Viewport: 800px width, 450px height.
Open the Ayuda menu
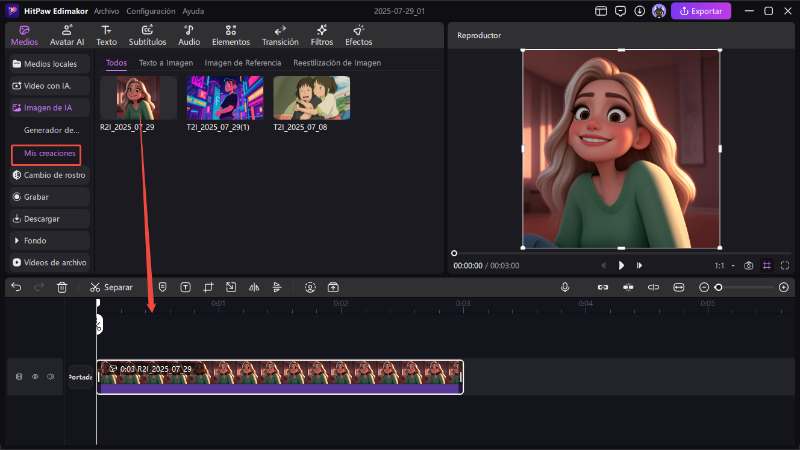click(193, 11)
